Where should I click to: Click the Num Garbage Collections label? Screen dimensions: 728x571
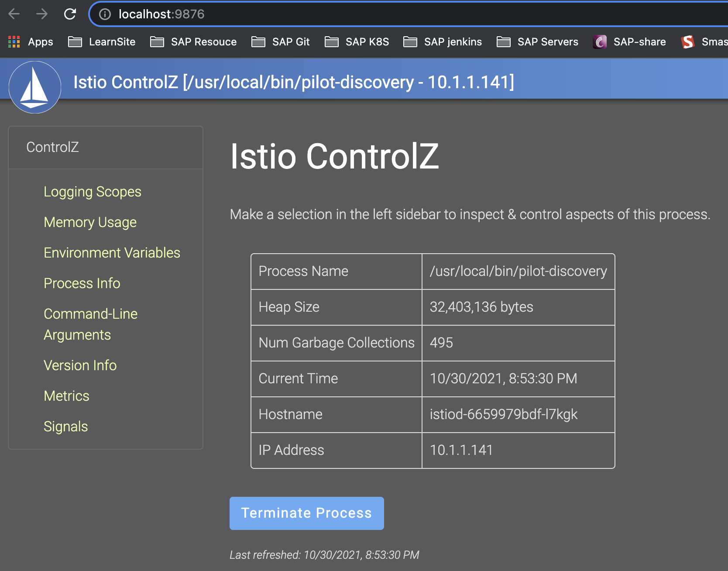[x=337, y=343]
